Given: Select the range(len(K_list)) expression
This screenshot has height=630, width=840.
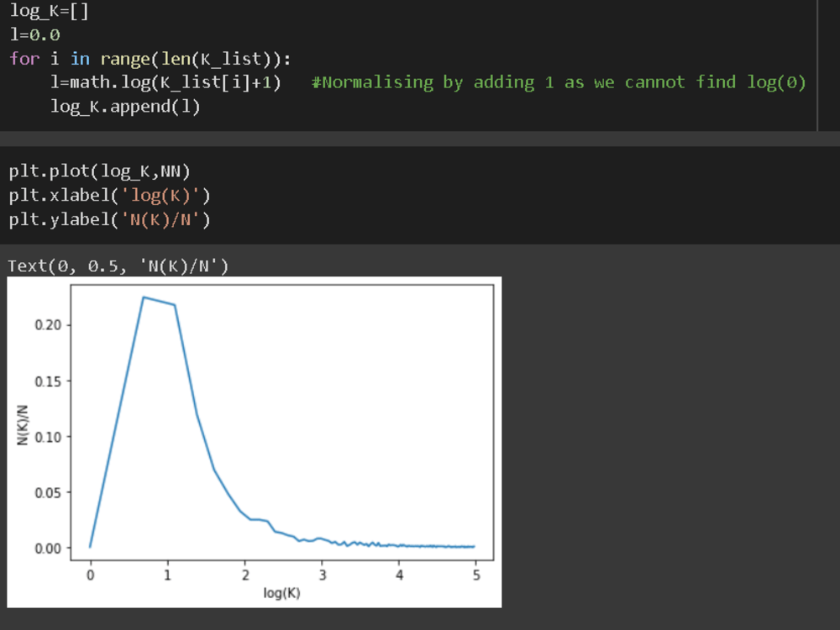Looking at the screenshot, I should click(193, 59).
